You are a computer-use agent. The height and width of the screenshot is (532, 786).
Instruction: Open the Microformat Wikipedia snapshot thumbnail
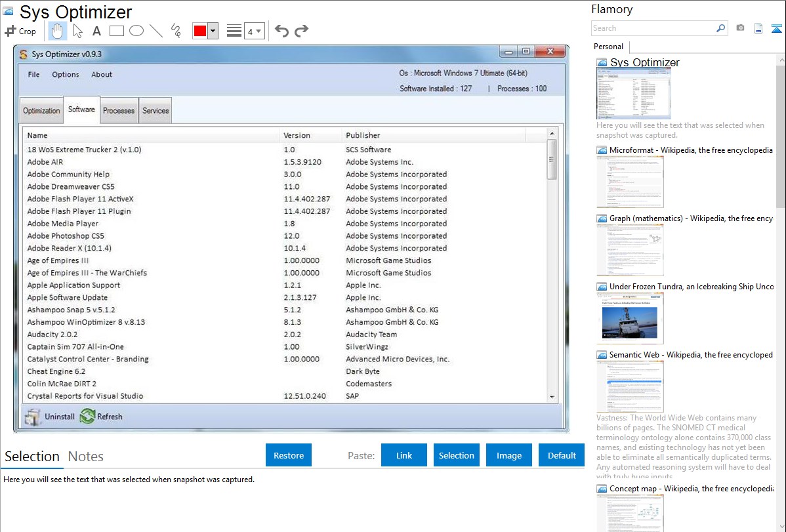pos(630,182)
